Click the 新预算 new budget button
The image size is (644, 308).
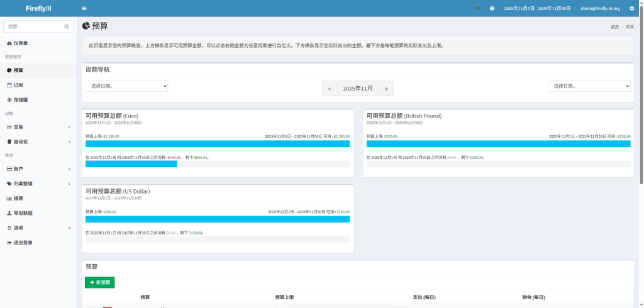(x=100, y=282)
